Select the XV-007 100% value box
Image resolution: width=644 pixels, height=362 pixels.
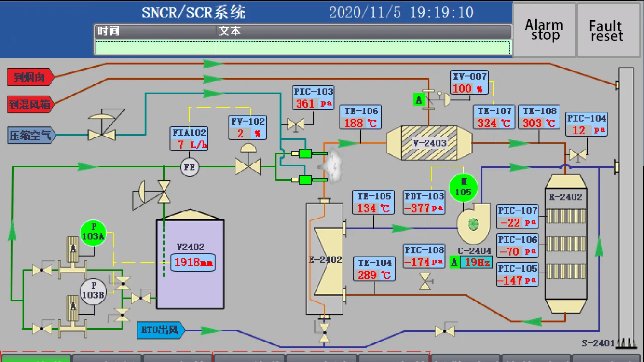(x=469, y=88)
